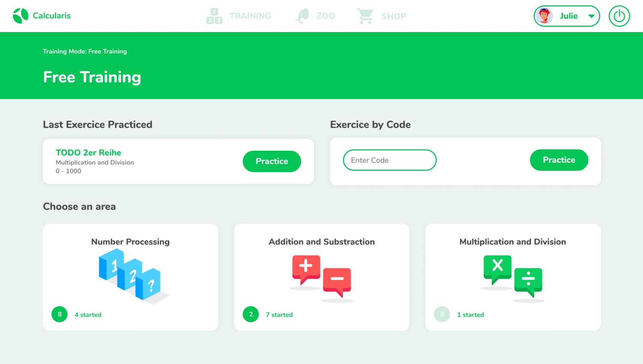Image resolution: width=643 pixels, height=364 pixels.
Task: Practice the TODO 2er Reihe exercise
Action: [272, 161]
